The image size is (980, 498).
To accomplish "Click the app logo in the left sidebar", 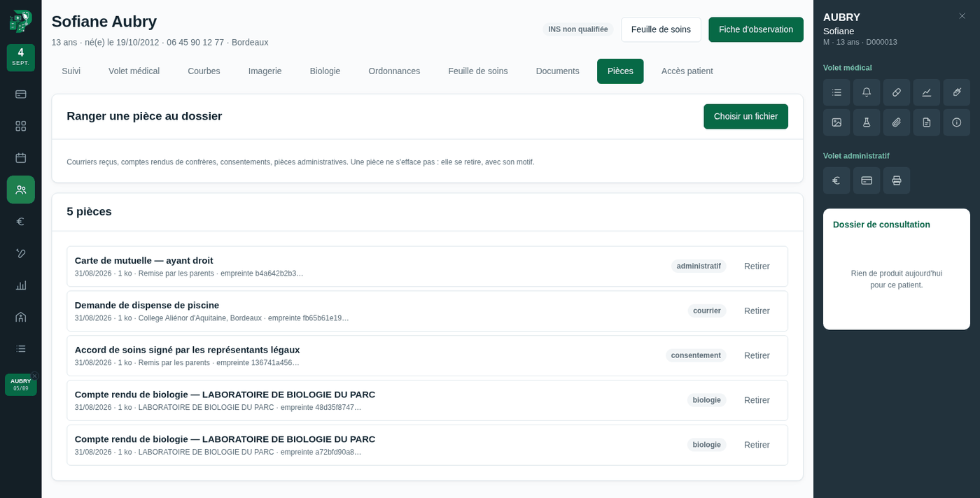I will [x=20, y=21].
